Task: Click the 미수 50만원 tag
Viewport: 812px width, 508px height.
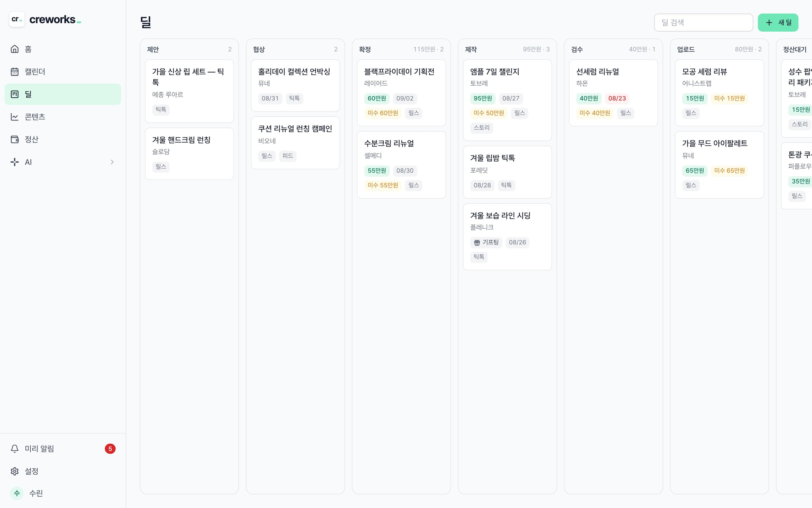Action: click(x=489, y=113)
